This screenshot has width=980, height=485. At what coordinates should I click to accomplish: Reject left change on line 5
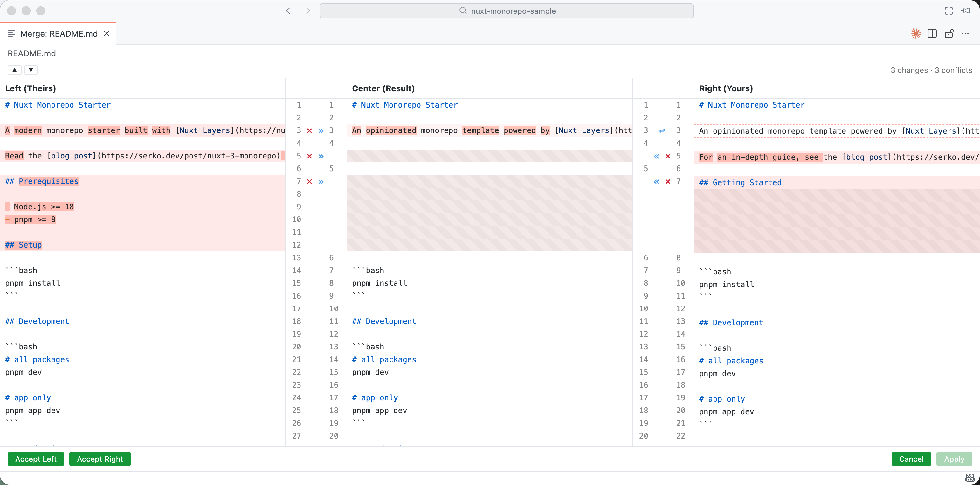pos(309,156)
